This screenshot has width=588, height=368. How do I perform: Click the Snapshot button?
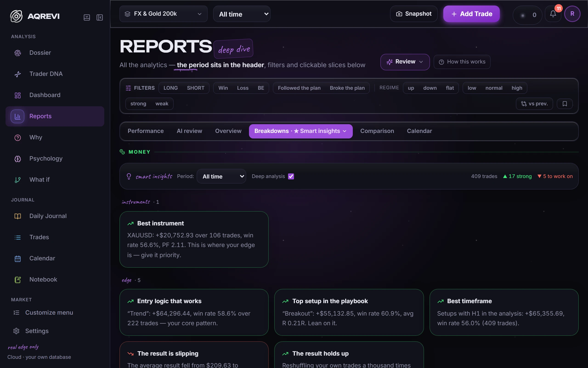coord(414,14)
